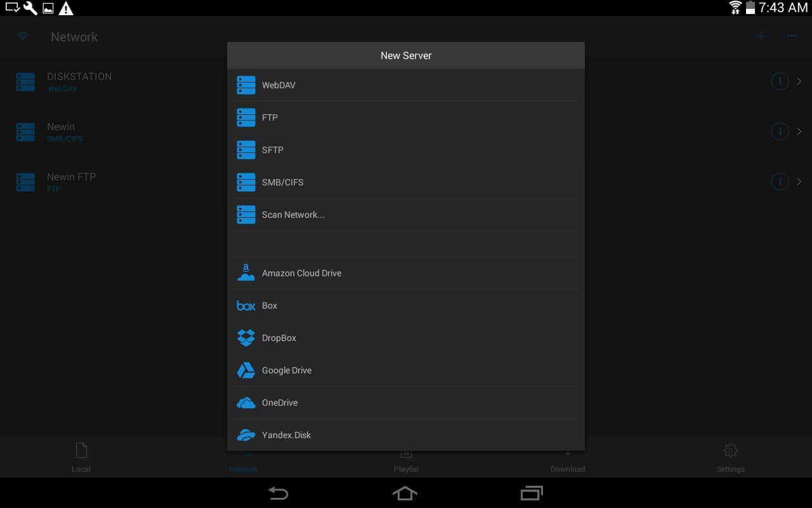Tap Scan Network option

[x=406, y=215]
